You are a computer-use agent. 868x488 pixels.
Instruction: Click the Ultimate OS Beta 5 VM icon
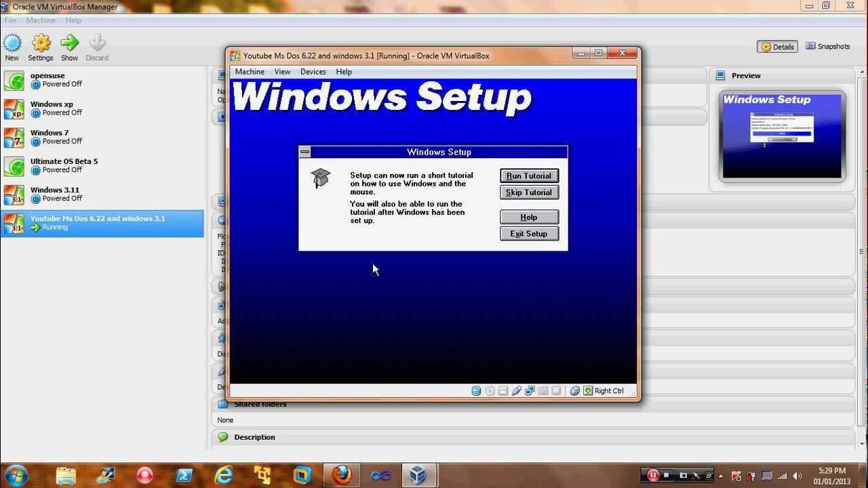14,165
